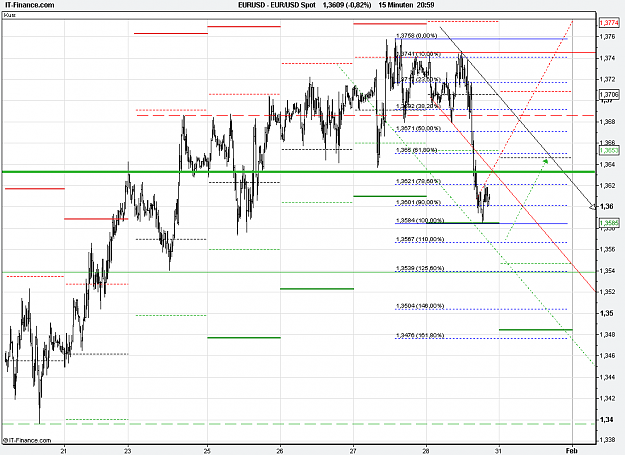The image size is (625, 455).
Task: Select the 1,3504 (146,00%) Fibonacci label
Action: pyautogui.click(x=420, y=306)
